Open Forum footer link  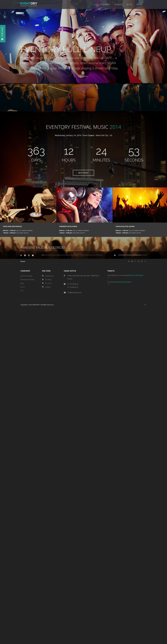pos(23,287)
